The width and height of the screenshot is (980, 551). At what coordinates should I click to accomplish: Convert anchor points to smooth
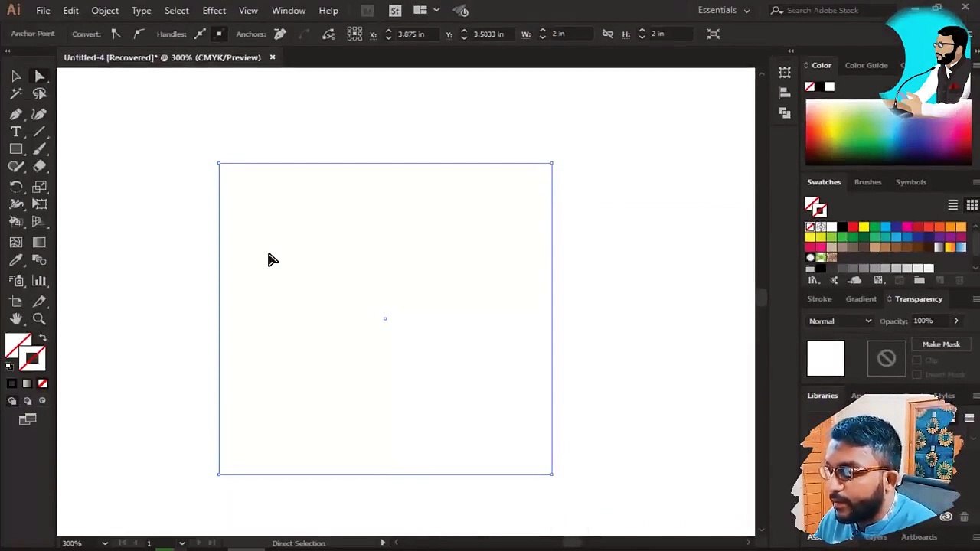(x=139, y=34)
